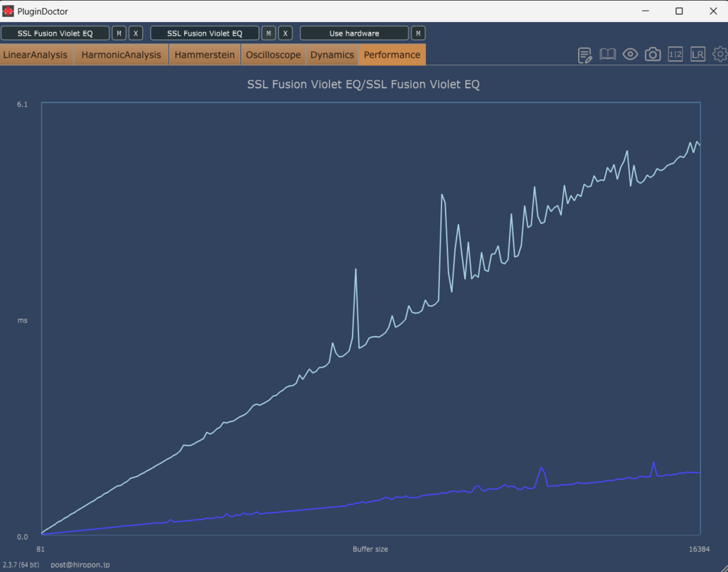Open the notes editor icon in the toolbar
Viewport: 728px width, 572px height.
(584, 55)
